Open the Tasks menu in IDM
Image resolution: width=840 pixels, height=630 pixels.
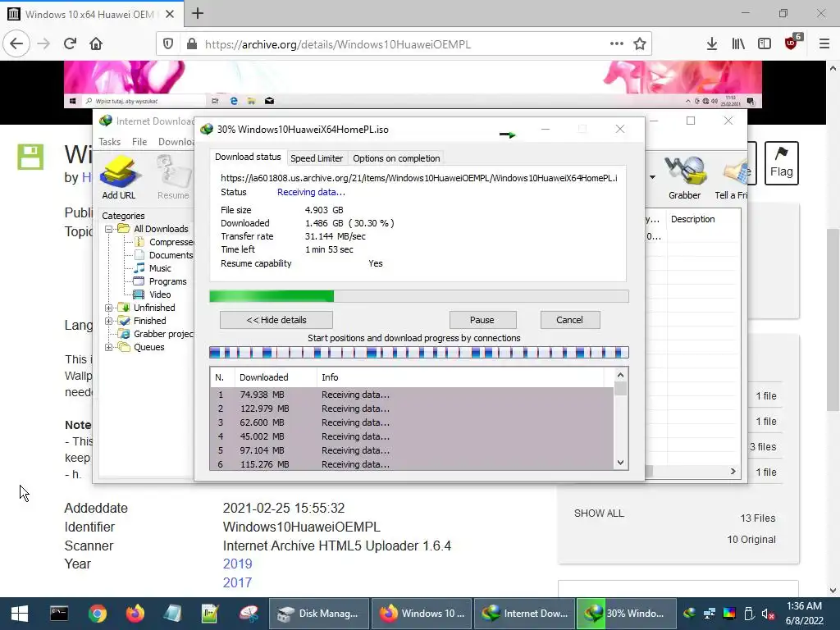[109, 142]
